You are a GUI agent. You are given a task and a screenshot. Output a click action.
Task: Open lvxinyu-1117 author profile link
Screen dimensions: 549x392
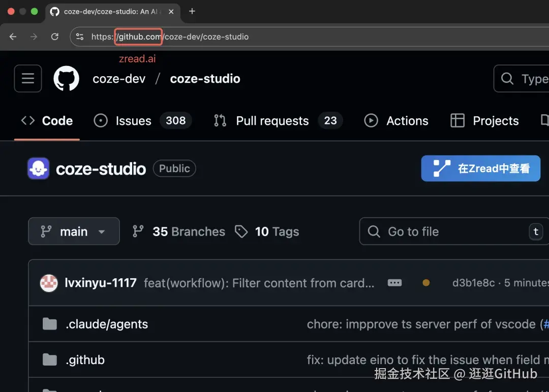coord(101,283)
